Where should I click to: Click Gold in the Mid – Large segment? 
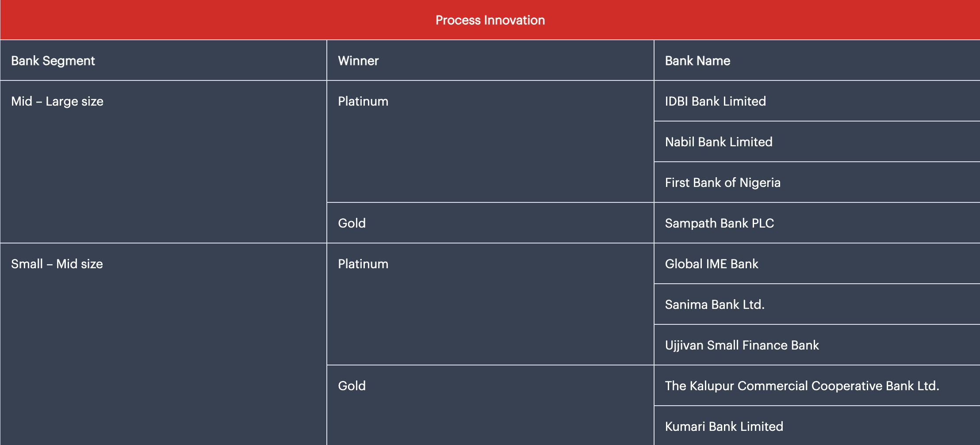352,224
